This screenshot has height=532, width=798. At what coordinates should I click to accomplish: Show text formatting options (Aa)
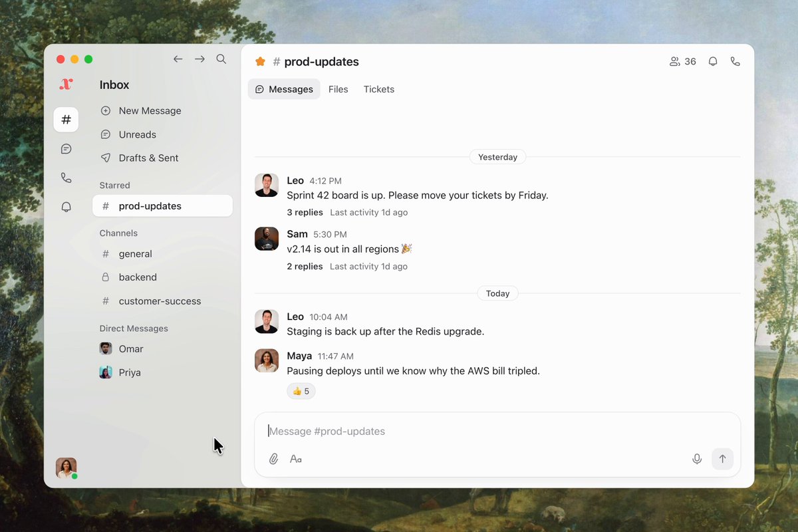(x=296, y=459)
